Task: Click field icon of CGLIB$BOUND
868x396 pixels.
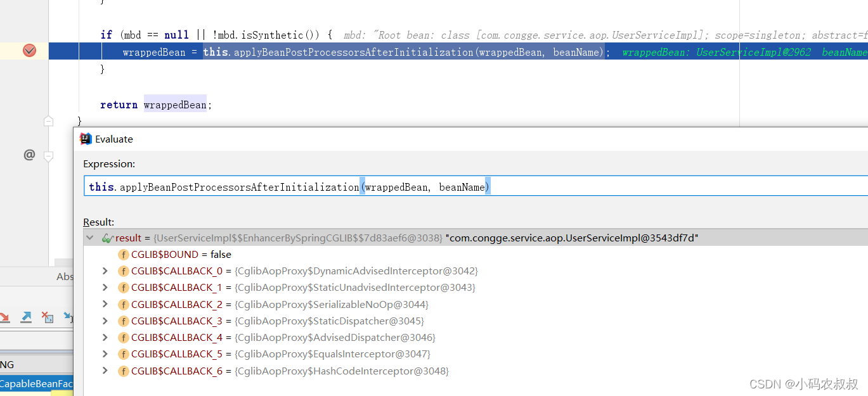Action: [124, 255]
